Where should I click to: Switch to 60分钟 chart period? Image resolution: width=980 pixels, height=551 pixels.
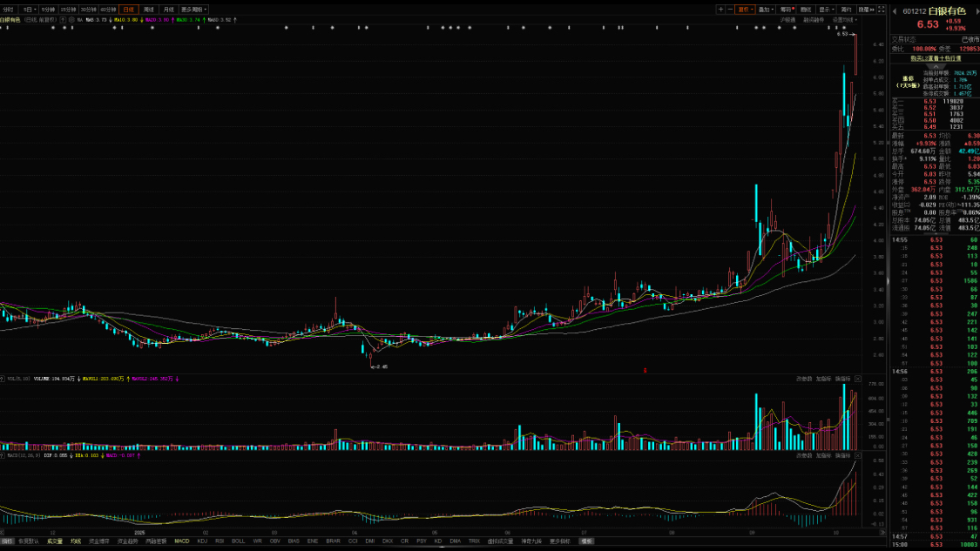point(108,10)
